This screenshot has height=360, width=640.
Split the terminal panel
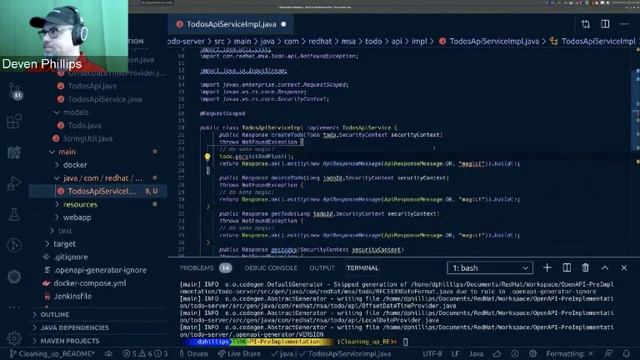click(x=567, y=268)
